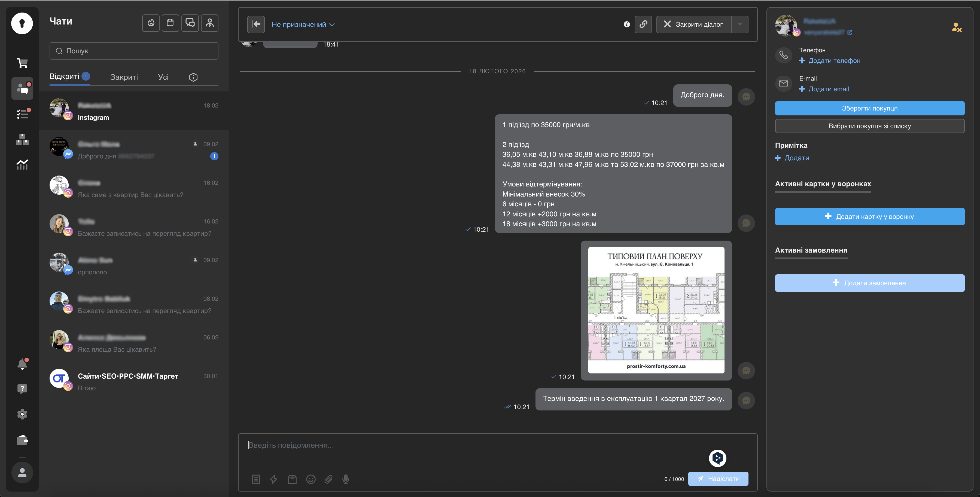Click the Додати телефон link
The height and width of the screenshot is (497, 980).
click(x=834, y=61)
